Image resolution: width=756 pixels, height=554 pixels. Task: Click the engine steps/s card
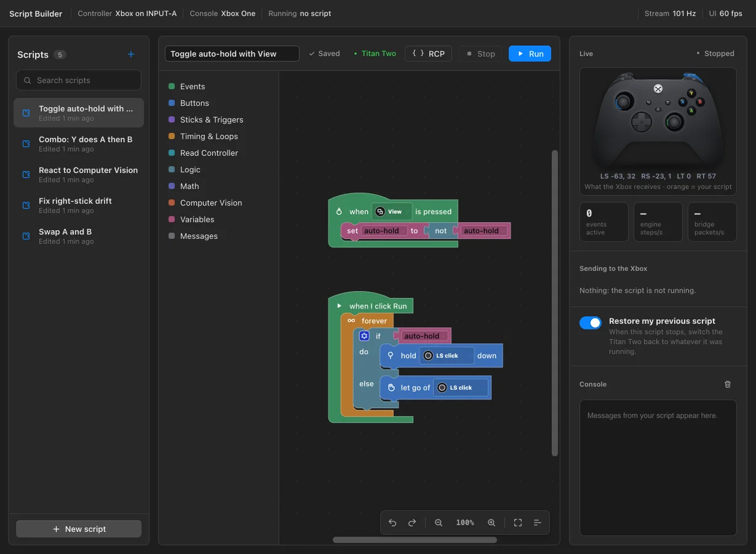pyautogui.click(x=658, y=222)
